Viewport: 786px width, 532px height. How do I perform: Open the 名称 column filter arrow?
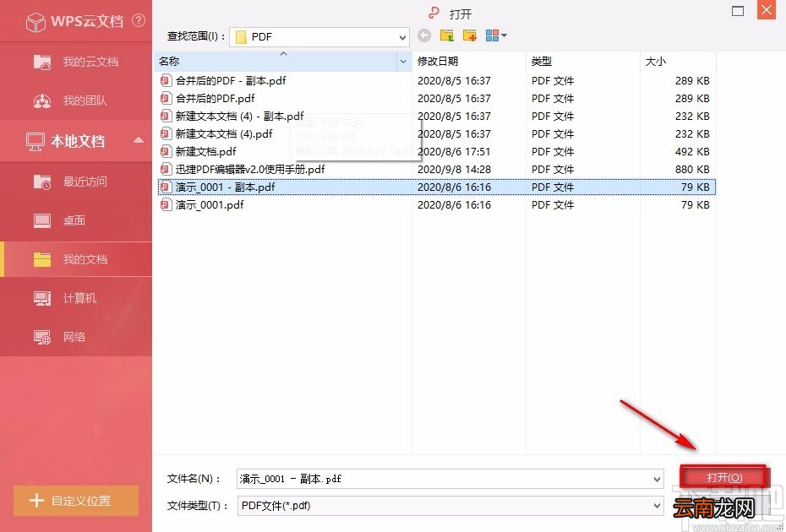tap(403, 61)
